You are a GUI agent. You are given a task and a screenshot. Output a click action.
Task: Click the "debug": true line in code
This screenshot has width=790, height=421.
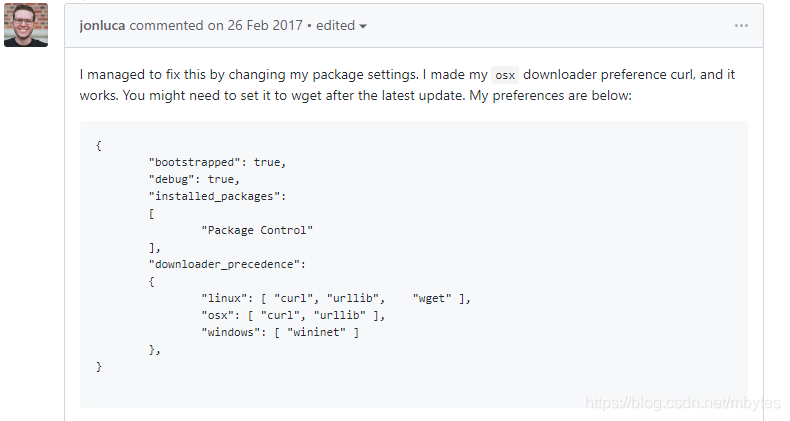point(194,179)
